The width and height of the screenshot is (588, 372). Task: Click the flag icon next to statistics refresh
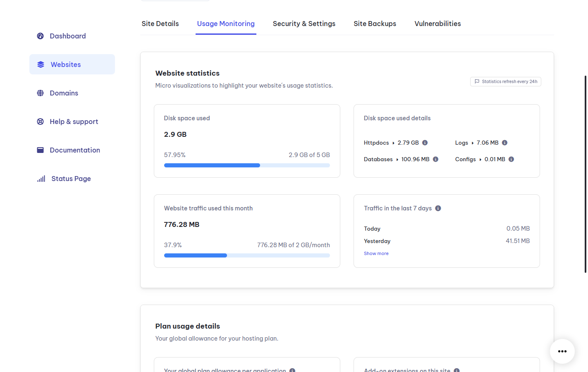(x=477, y=81)
